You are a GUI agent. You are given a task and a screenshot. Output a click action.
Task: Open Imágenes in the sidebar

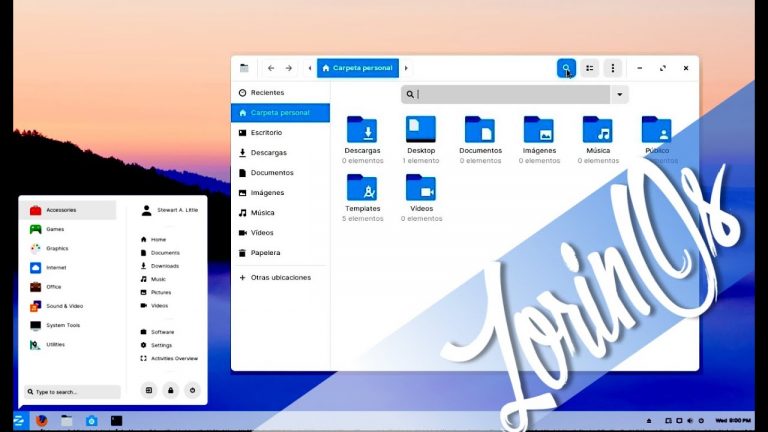[281, 193]
